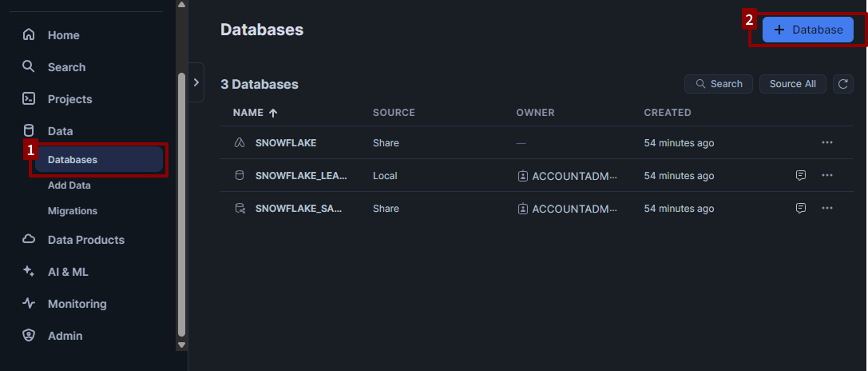The image size is (868, 371).
Task: Select Databases under Data
Action: [99, 160]
